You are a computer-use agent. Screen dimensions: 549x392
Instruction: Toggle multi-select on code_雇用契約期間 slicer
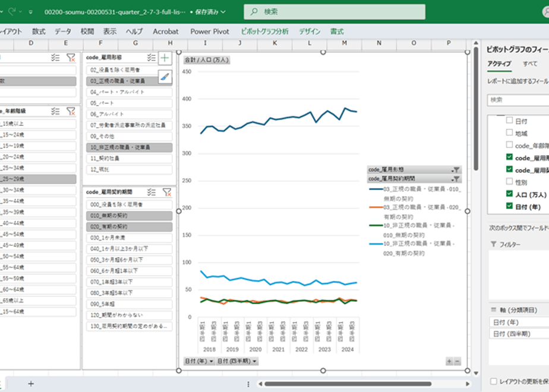tap(152, 192)
